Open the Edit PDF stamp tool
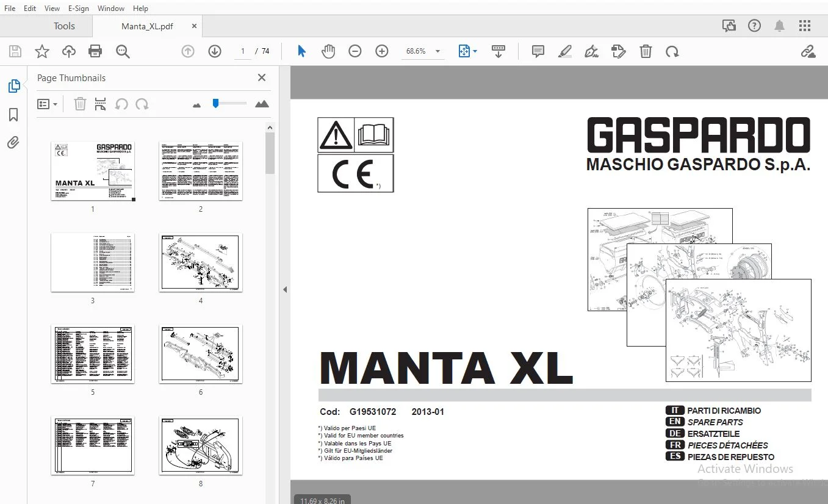 pos(619,52)
